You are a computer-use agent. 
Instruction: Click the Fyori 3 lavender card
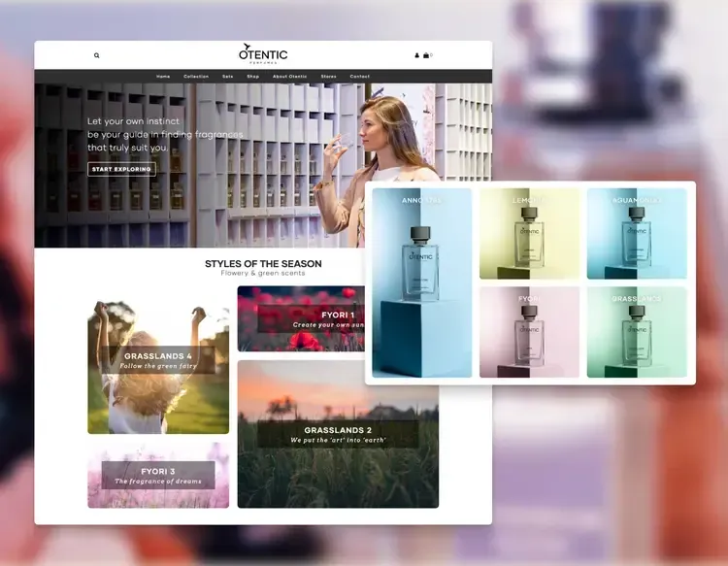[158, 475]
